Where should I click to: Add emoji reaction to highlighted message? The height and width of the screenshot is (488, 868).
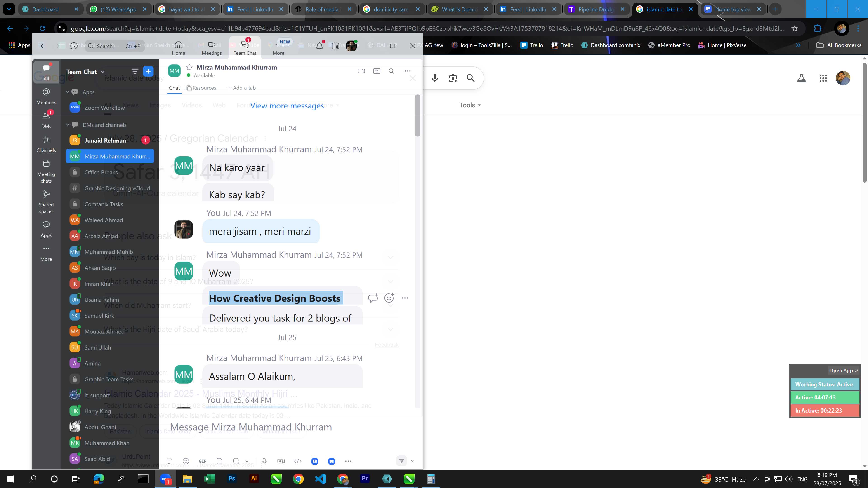coord(389,298)
